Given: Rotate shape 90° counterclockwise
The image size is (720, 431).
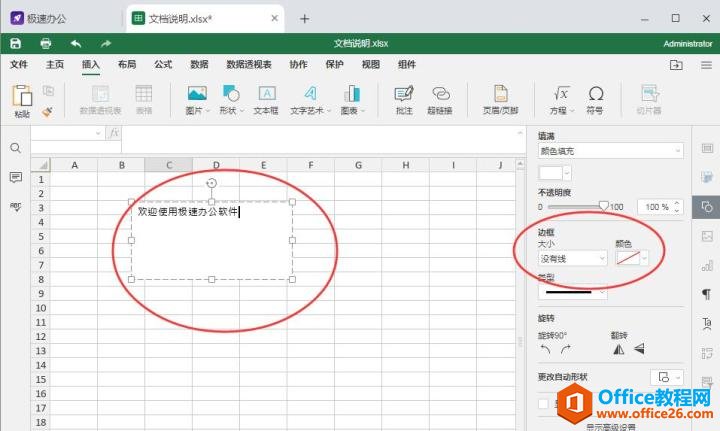Looking at the screenshot, I should (545, 350).
